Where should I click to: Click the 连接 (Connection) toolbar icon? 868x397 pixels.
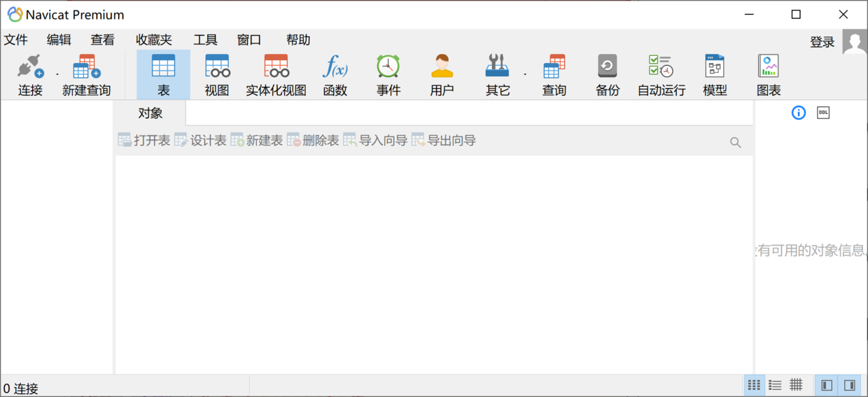(30, 74)
